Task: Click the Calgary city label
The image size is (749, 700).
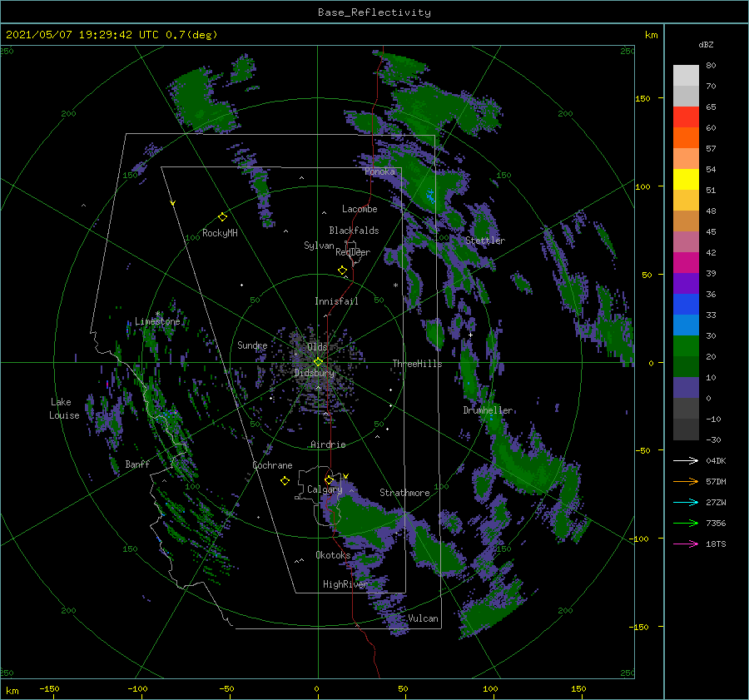Action: 325,489
